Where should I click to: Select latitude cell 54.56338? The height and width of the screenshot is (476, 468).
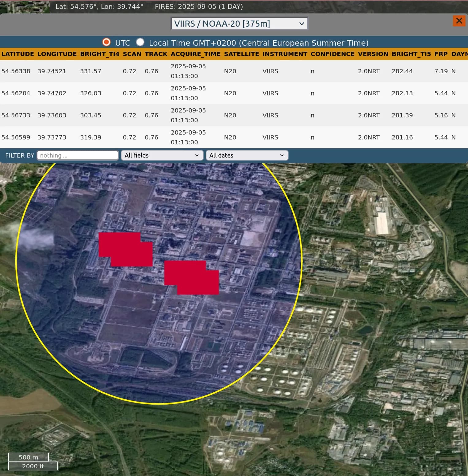pyautogui.click(x=16, y=71)
